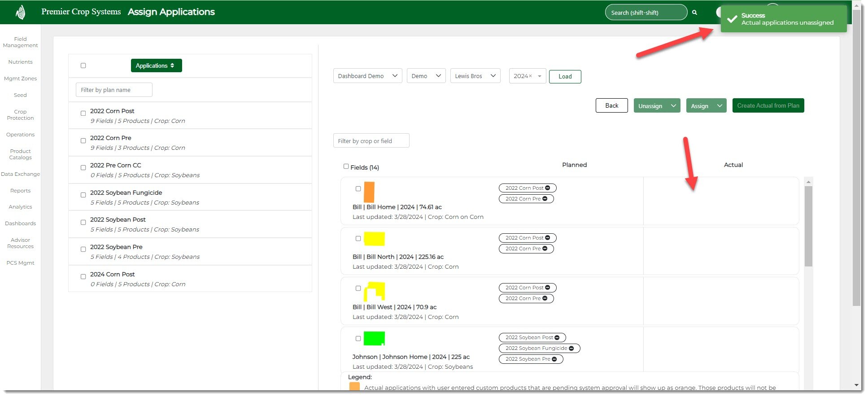The image size is (868, 397).
Task: Open Crop Protection in the sidebar
Action: tap(20, 115)
